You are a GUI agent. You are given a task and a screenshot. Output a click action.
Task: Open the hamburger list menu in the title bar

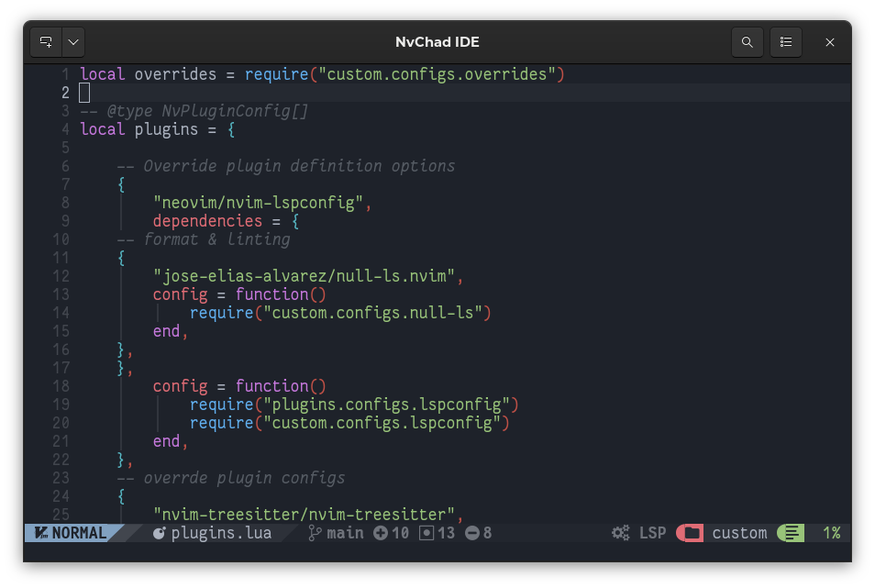point(785,42)
